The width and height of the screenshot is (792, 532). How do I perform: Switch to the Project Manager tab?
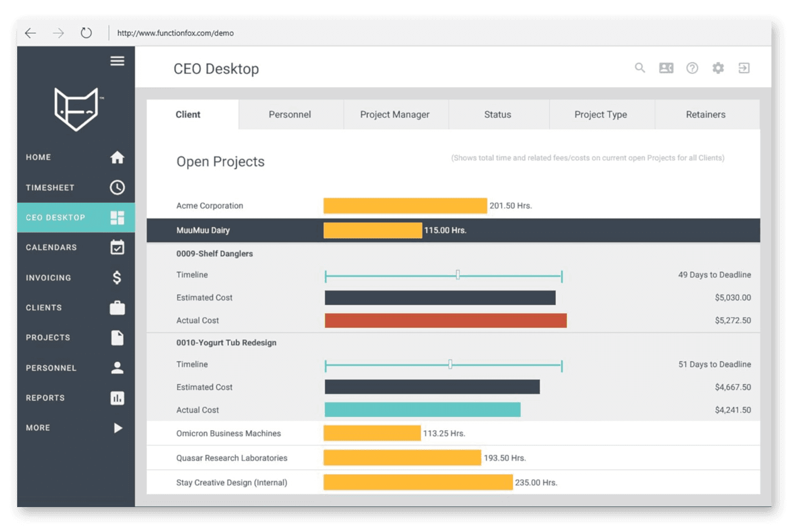click(x=396, y=115)
